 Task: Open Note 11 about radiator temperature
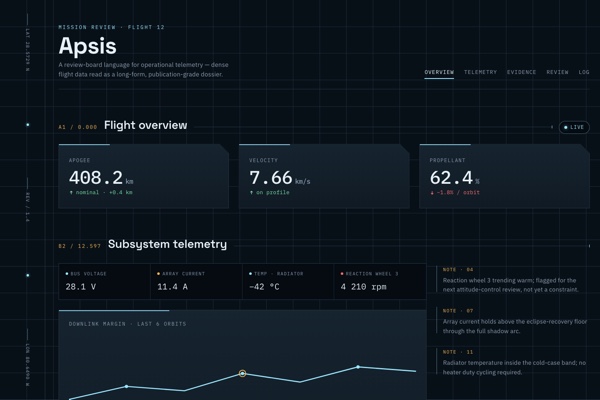point(512,362)
